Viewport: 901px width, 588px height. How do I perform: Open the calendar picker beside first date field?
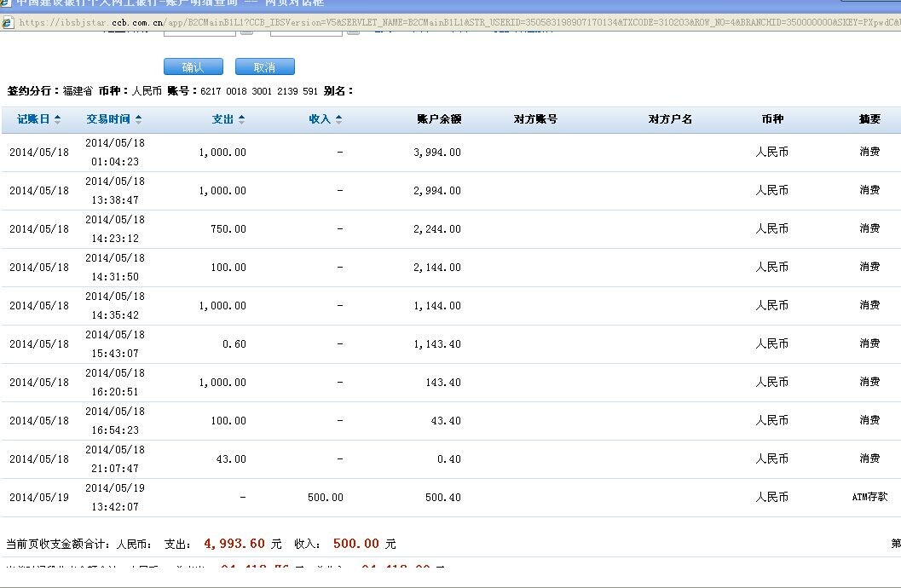click(246, 32)
